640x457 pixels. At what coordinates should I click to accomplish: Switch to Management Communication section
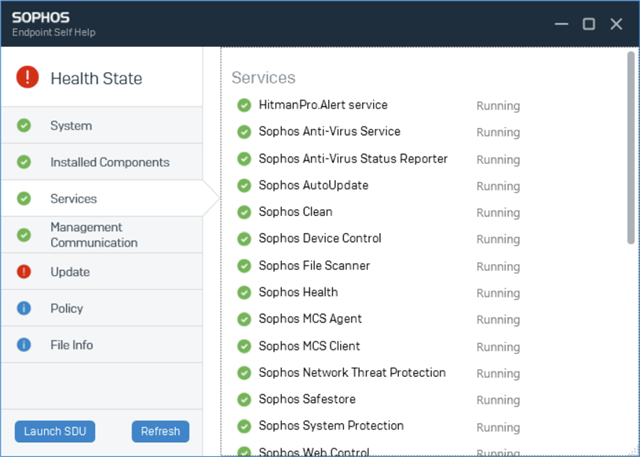(x=102, y=235)
